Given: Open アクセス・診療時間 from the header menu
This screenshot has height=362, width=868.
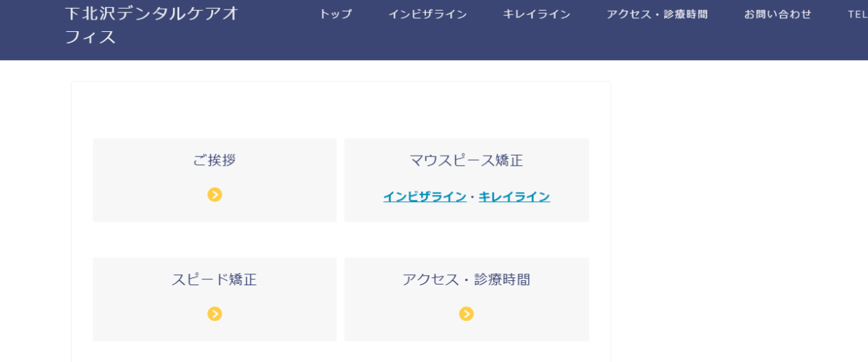Looking at the screenshot, I should [657, 14].
